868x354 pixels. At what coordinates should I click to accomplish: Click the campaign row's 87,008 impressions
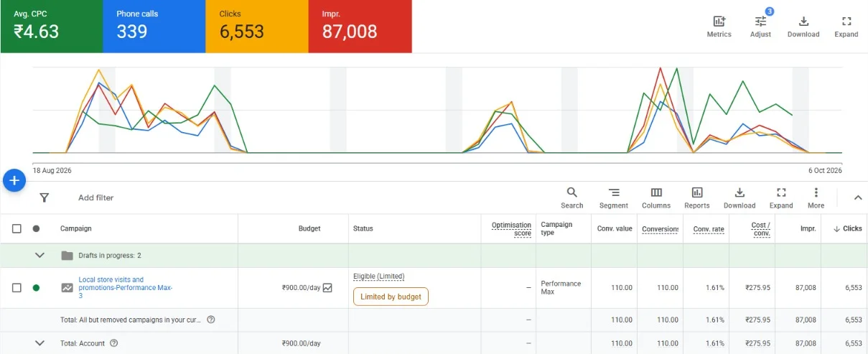[x=804, y=288]
